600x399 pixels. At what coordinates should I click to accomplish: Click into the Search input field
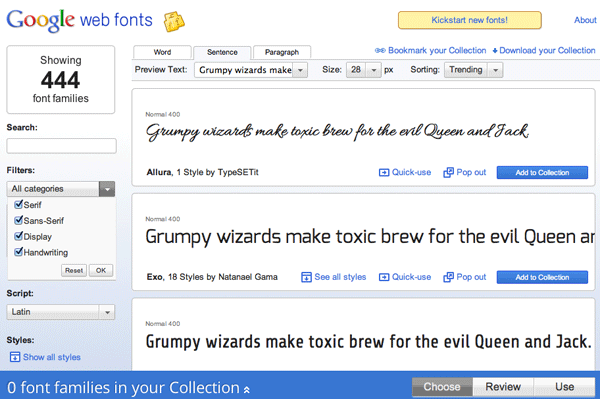click(61, 146)
